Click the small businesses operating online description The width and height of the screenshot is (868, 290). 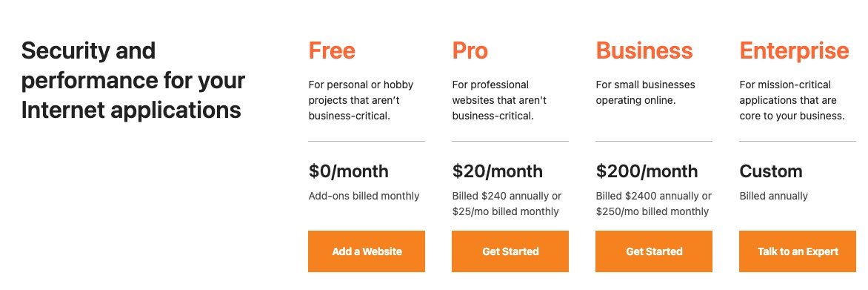pos(646,93)
